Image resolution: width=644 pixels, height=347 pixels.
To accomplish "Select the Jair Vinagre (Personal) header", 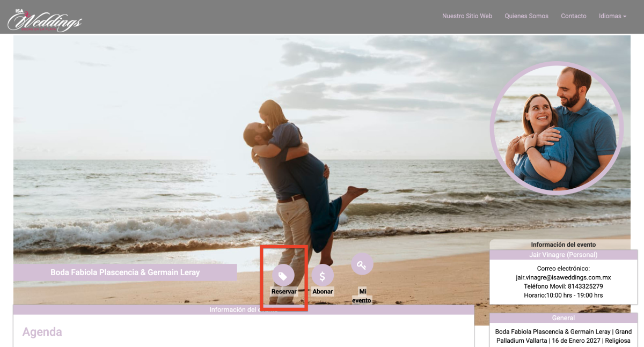I will [563, 255].
